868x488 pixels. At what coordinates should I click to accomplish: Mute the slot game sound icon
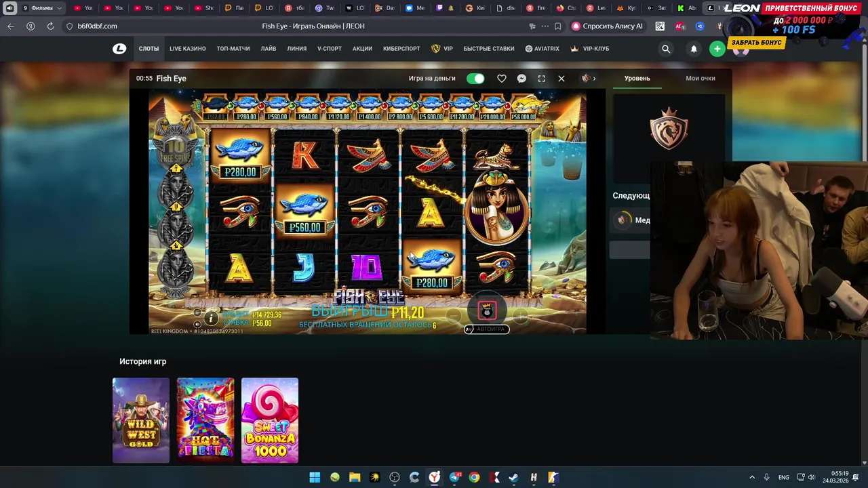[197, 324]
